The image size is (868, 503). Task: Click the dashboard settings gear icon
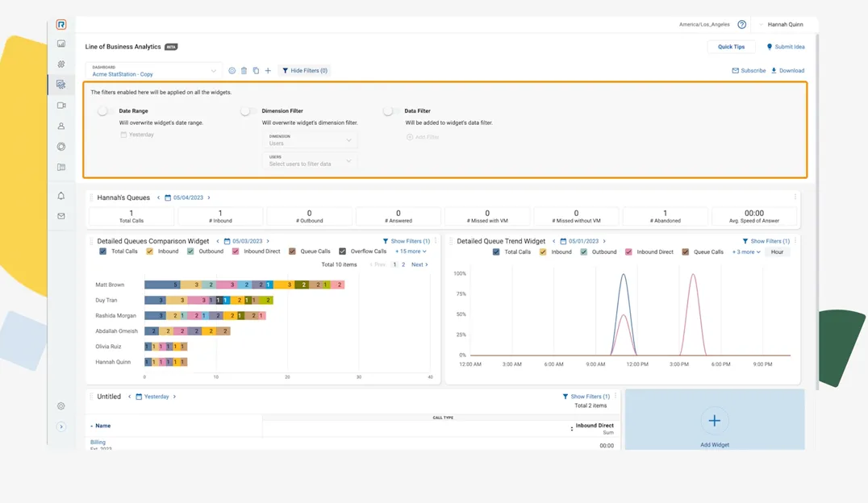[x=232, y=71]
